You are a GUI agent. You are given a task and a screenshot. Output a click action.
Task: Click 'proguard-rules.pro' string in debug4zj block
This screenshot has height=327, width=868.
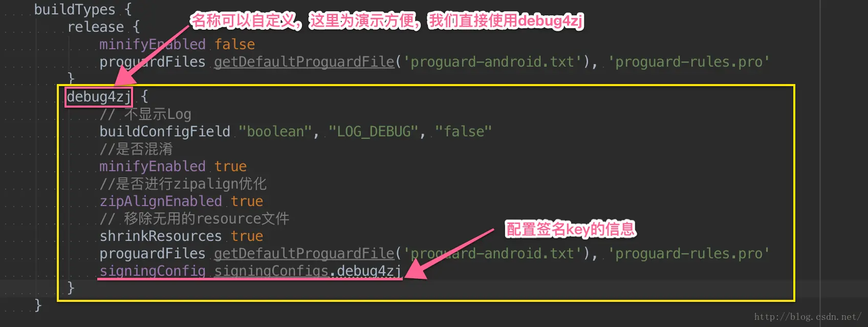689,254
